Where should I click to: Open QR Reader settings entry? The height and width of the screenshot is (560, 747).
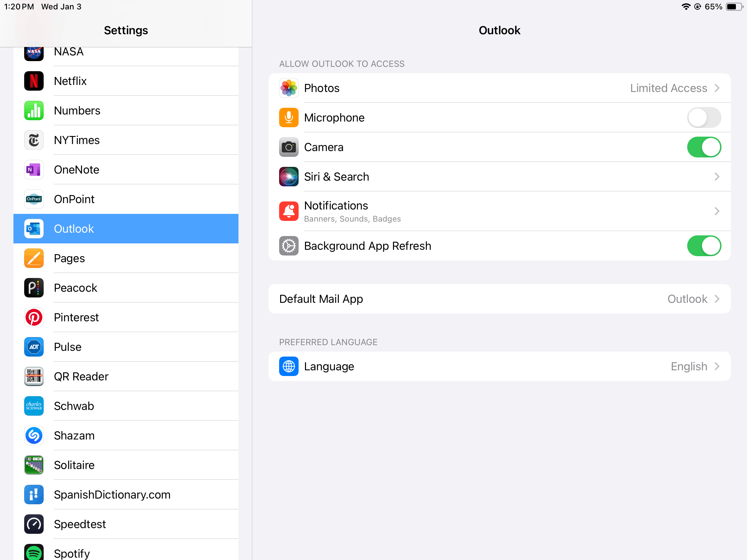click(126, 376)
